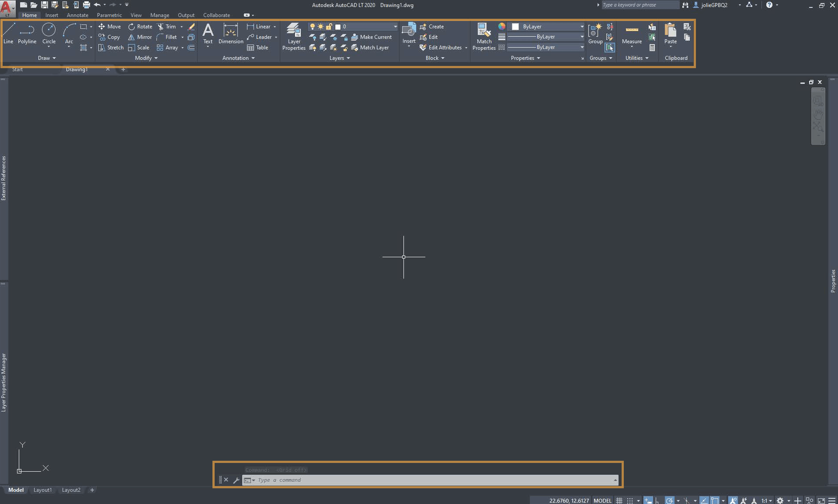The height and width of the screenshot is (504, 838).
Task: Open the Layer Properties manager
Action: (x=294, y=36)
